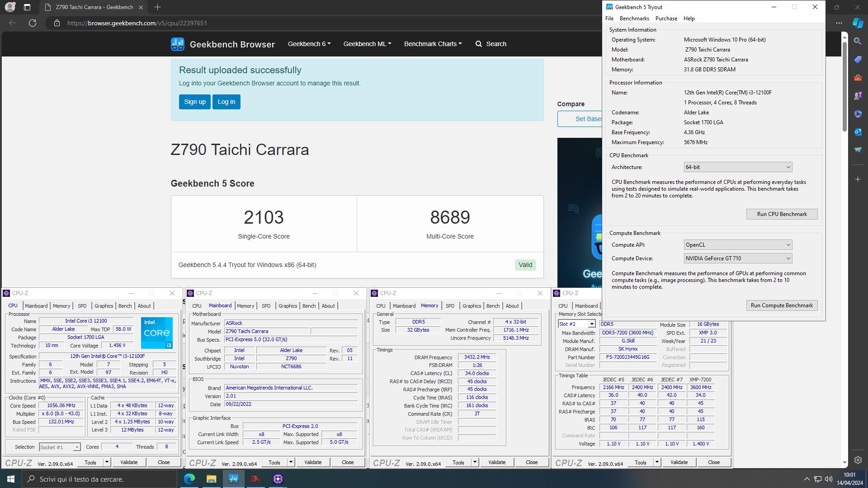This screenshot has height=488, width=868.
Task: Click the multi-core score 8689
Action: [x=450, y=217]
